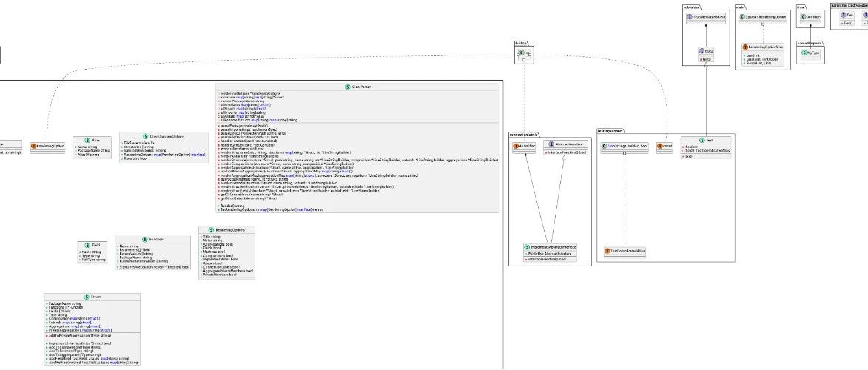Click the TestComplicatedAlias type name
The width and height of the screenshot is (868, 370).
click(628, 251)
